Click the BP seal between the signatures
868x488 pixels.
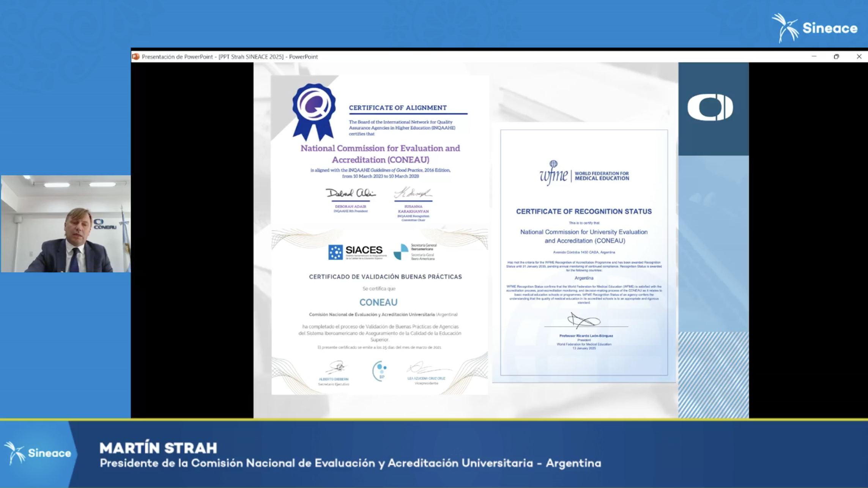tap(380, 370)
